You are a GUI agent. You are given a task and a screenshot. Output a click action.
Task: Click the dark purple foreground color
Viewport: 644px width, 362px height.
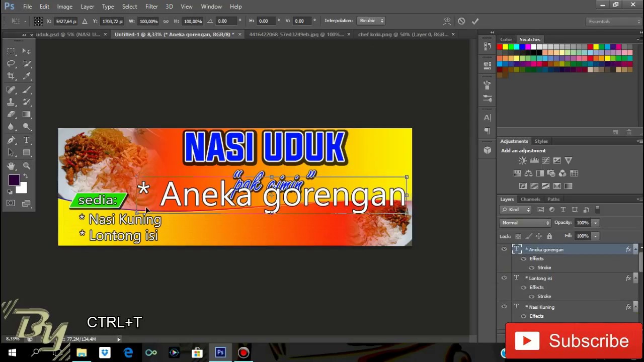tap(14, 180)
